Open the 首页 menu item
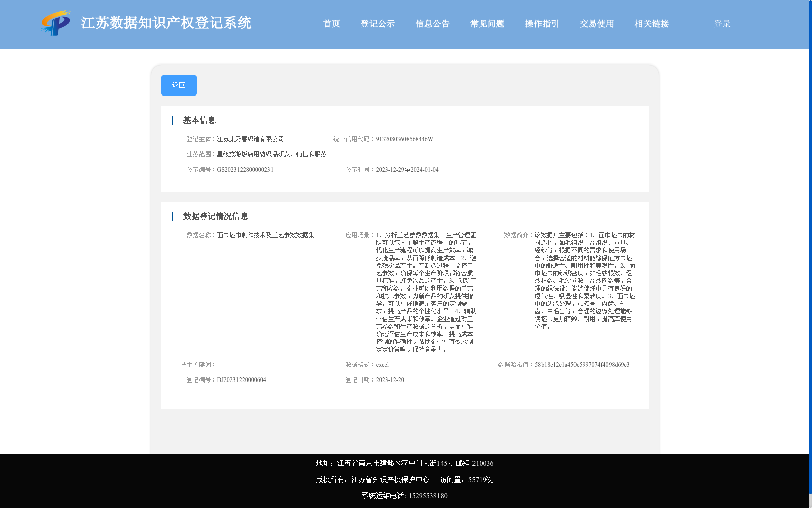The image size is (812, 508). click(331, 24)
